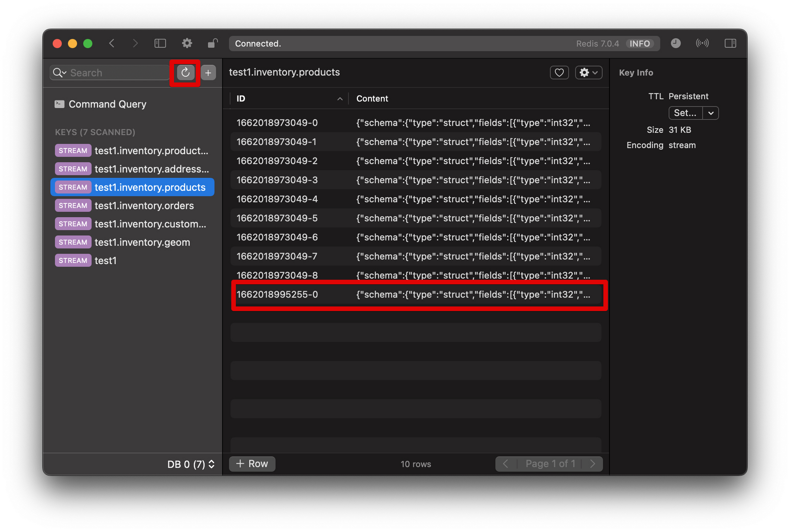
Task: Open the key actions gear dropdown
Action: [x=588, y=73]
